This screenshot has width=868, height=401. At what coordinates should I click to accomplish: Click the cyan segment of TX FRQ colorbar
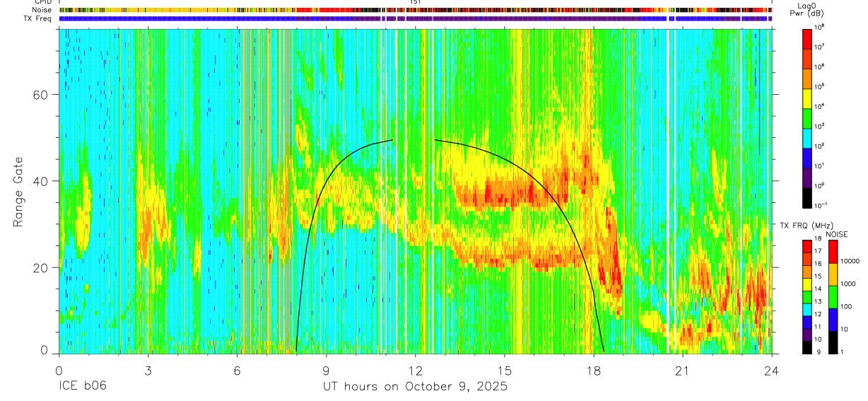808,310
